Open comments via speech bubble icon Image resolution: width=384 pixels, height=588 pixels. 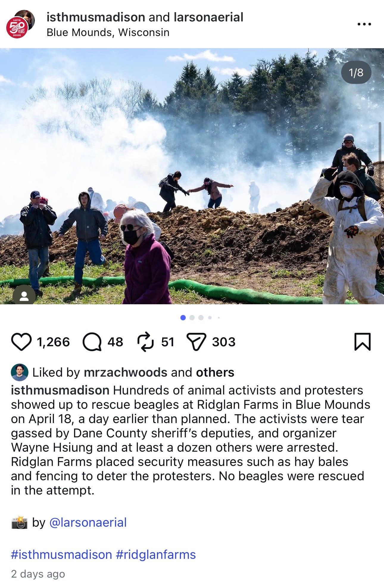pyautogui.click(x=92, y=342)
